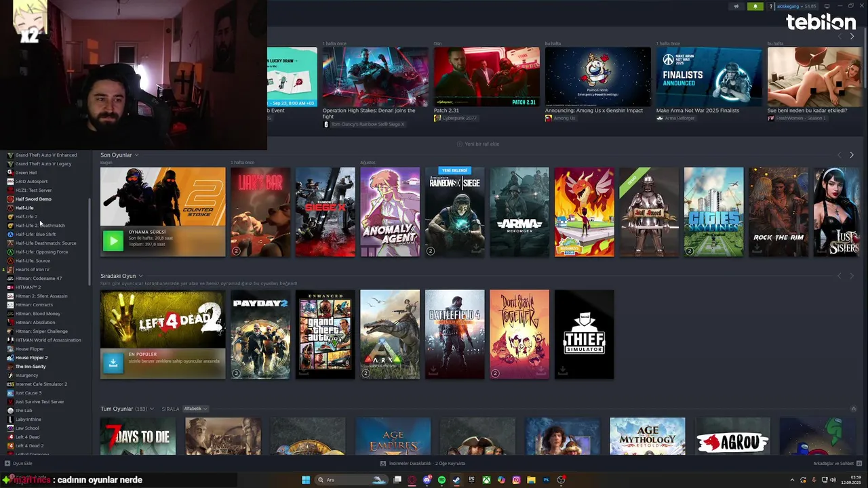868x488 pixels.
Task: Open Anomaly Agent game cover
Action: (390, 212)
